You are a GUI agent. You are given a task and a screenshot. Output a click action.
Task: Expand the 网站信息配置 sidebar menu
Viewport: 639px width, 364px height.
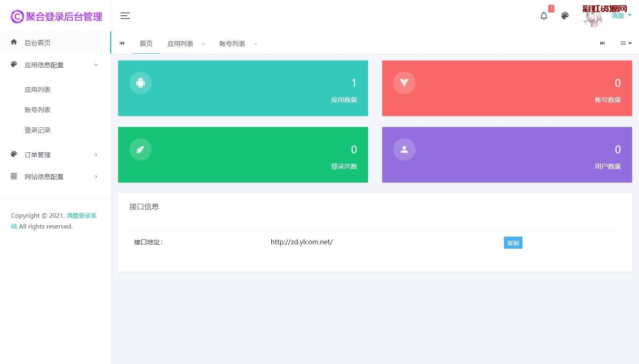55,177
